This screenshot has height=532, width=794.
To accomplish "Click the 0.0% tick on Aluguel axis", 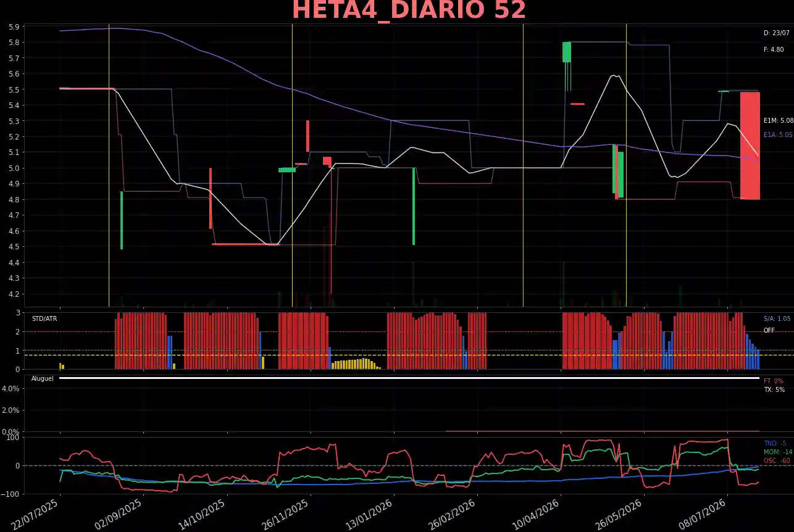I will [x=12, y=431].
